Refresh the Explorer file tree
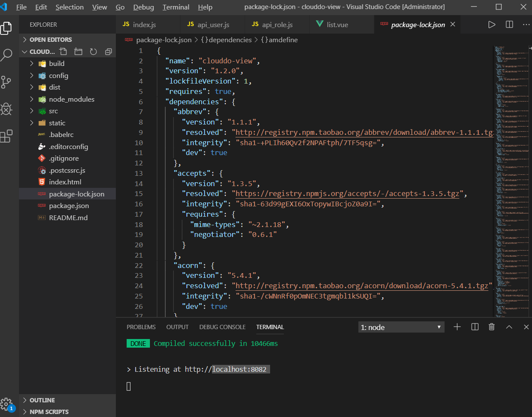 93,51
